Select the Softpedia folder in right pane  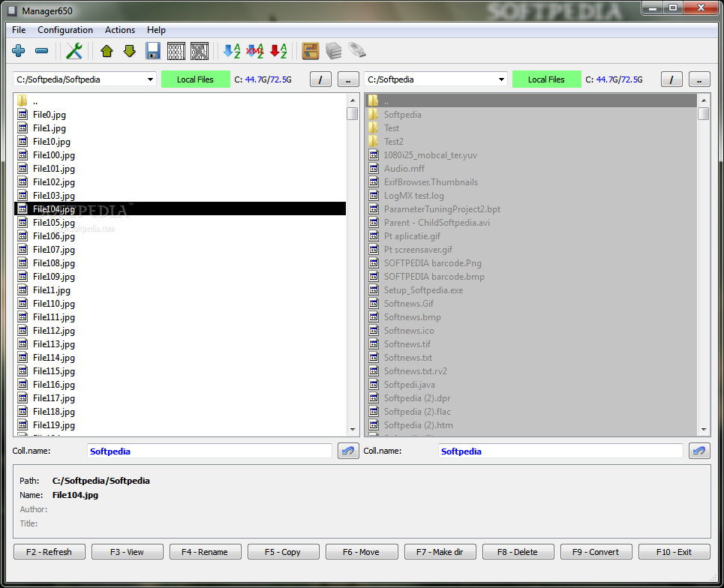(x=531, y=115)
